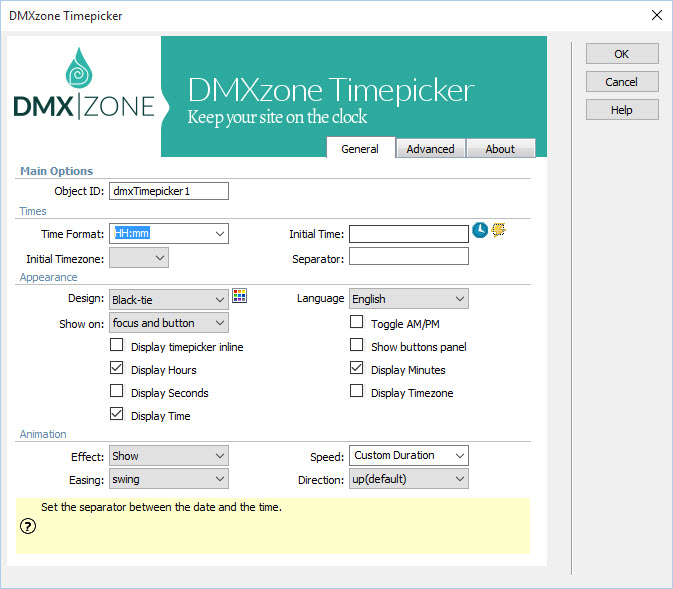The image size is (673, 589).
Task: Open the Effect dropdown showing Show
Action: (x=169, y=455)
